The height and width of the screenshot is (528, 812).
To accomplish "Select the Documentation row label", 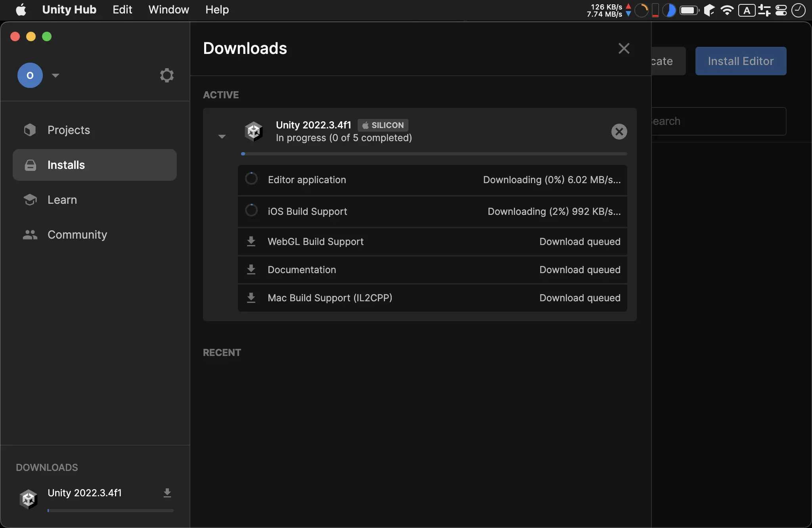I will [x=302, y=270].
